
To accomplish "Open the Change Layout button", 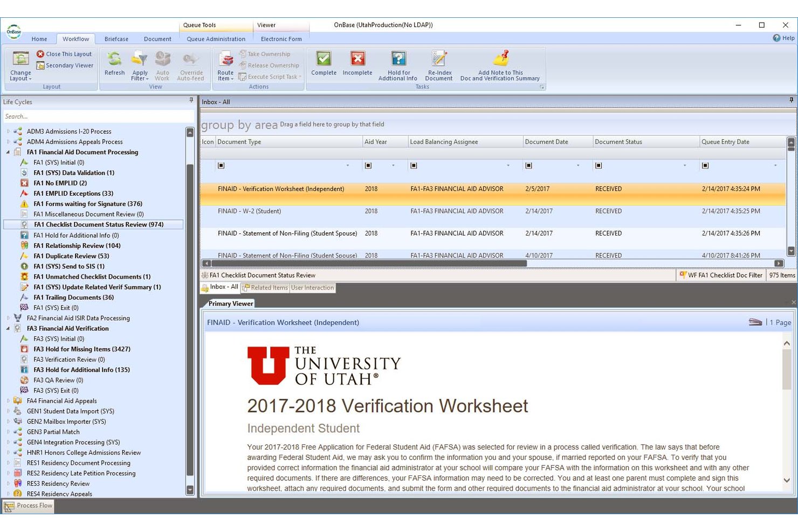I will tap(20, 66).
